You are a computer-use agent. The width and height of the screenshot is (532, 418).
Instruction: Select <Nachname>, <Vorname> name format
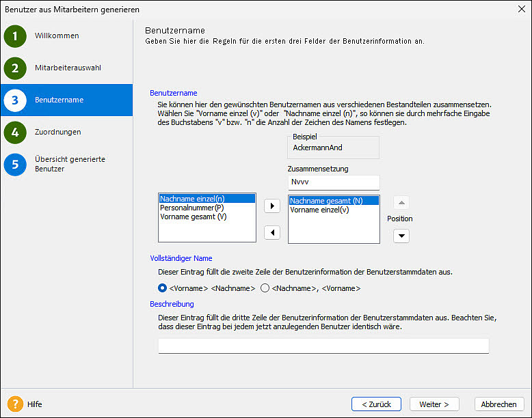[x=265, y=288]
